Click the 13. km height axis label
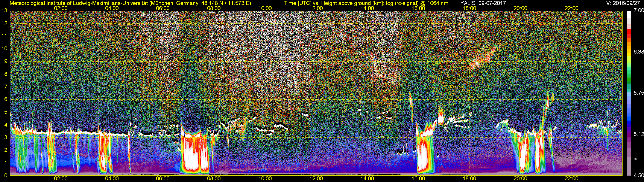Screen dimensions: 644x182 [x=5, y=11]
